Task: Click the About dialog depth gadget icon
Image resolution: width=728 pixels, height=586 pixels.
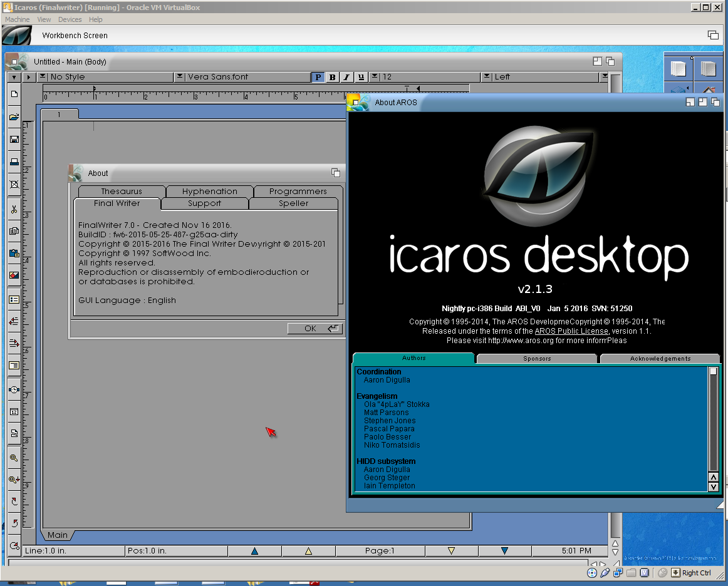Action: pos(336,173)
